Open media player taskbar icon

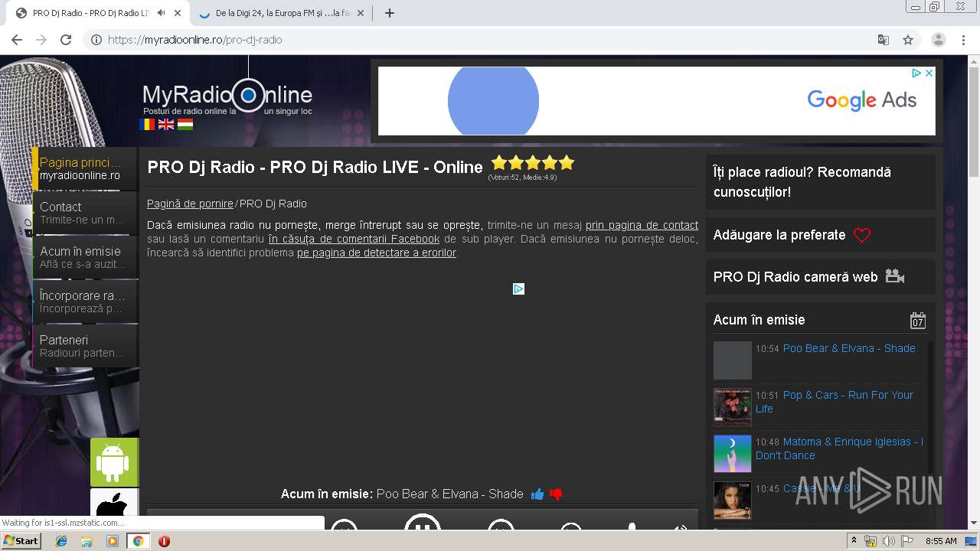pos(113,541)
